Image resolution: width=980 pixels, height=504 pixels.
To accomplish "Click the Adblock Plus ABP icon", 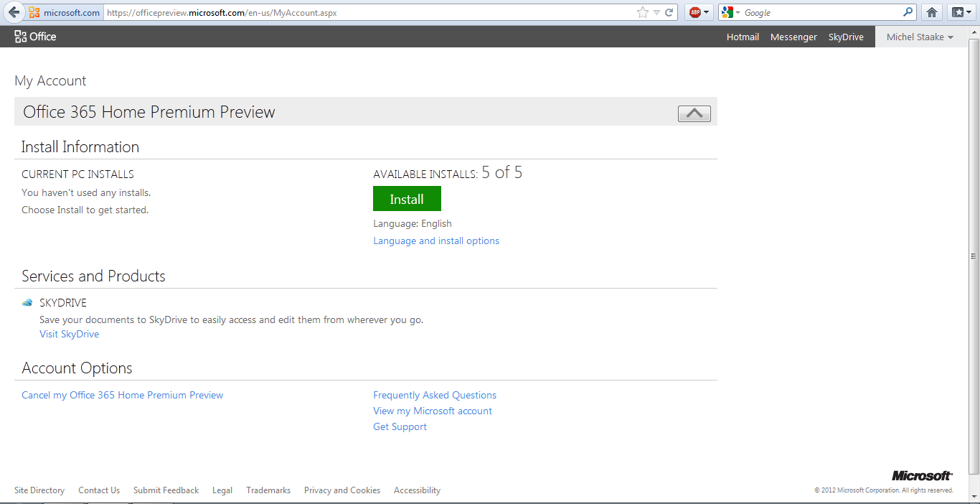I will [x=695, y=12].
